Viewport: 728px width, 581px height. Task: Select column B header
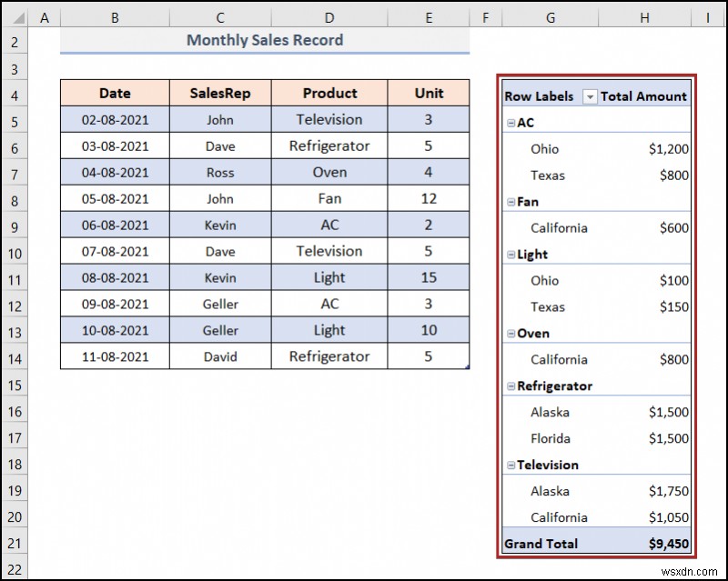[115, 17]
